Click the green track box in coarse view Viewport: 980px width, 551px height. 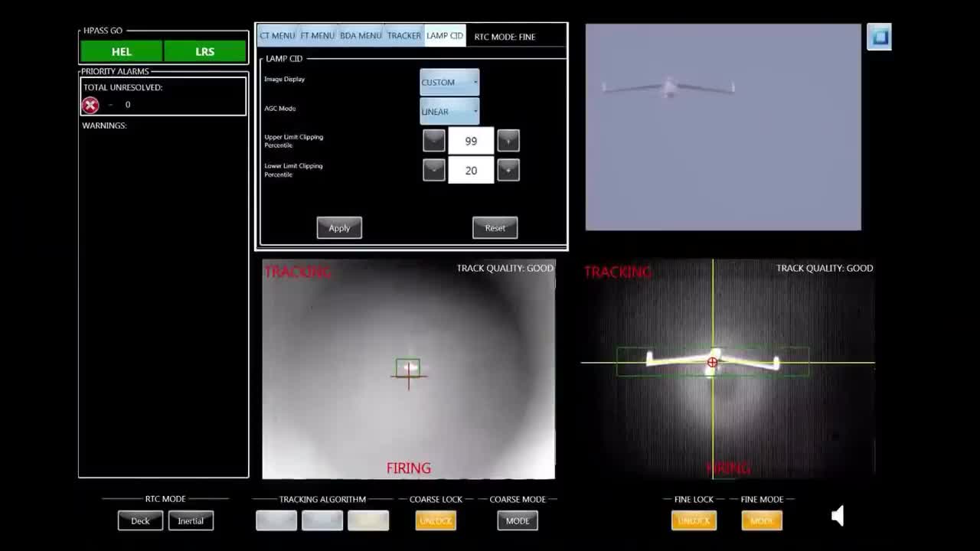point(408,367)
